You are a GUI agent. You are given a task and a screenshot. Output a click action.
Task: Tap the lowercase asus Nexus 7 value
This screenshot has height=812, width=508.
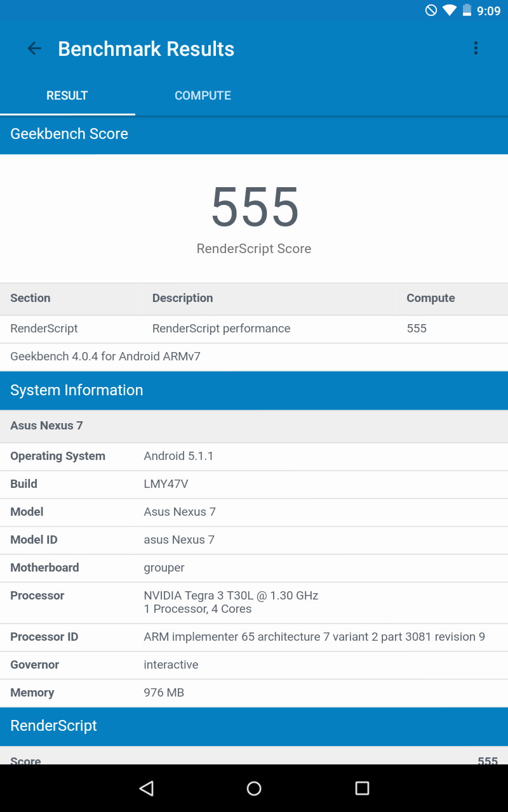pos(179,540)
